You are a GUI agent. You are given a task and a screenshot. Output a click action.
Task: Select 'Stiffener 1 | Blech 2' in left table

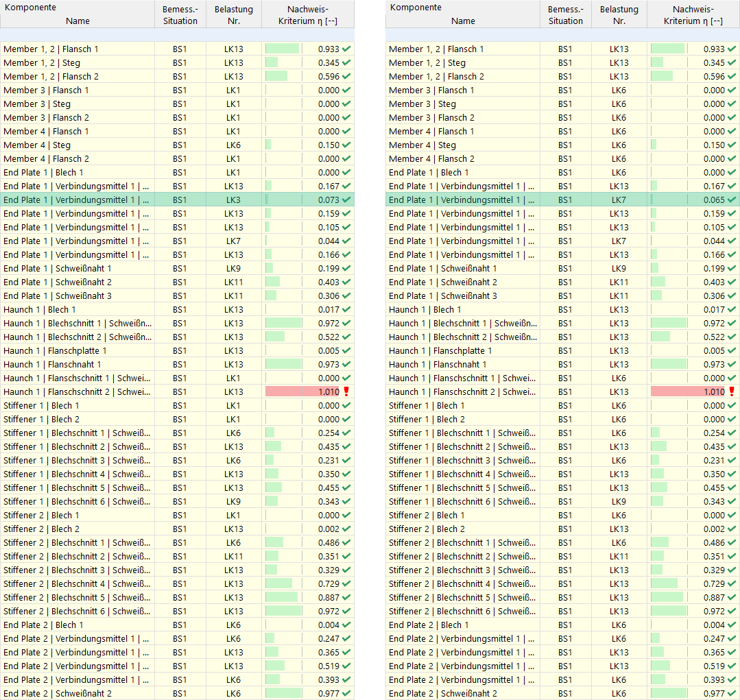tap(42, 420)
